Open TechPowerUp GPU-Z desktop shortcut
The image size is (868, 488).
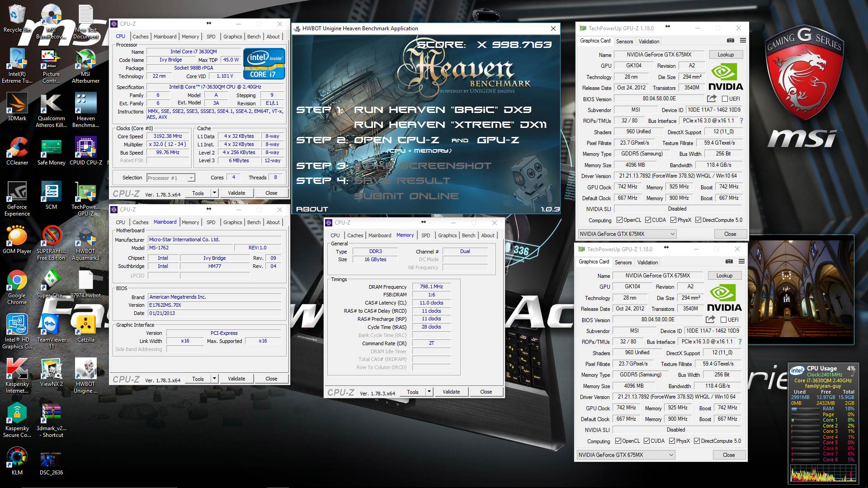point(85,199)
